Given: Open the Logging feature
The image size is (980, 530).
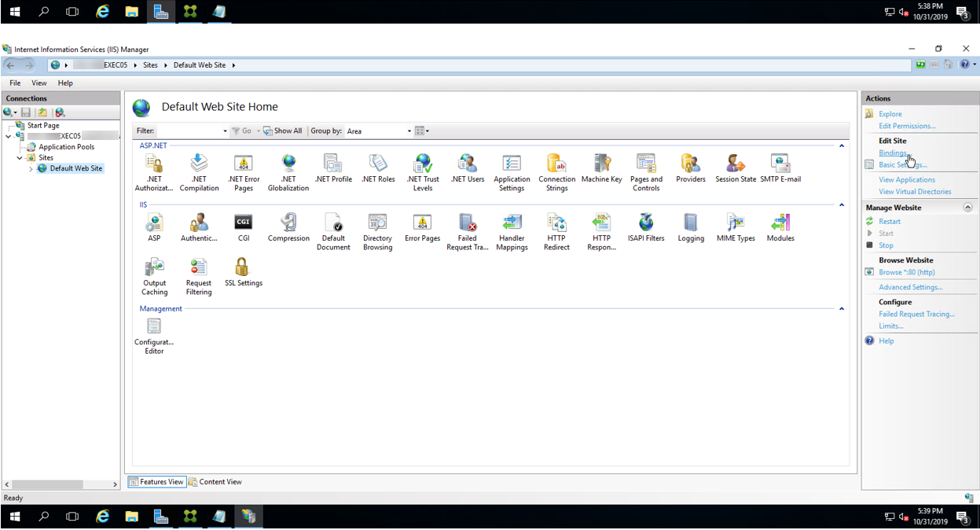Looking at the screenshot, I should 691,227.
